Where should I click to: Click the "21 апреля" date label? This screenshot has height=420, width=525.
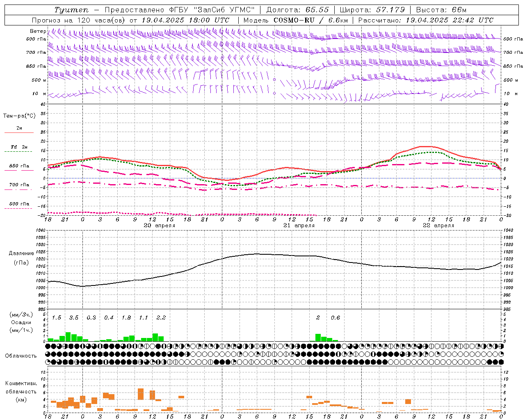tap(299, 226)
